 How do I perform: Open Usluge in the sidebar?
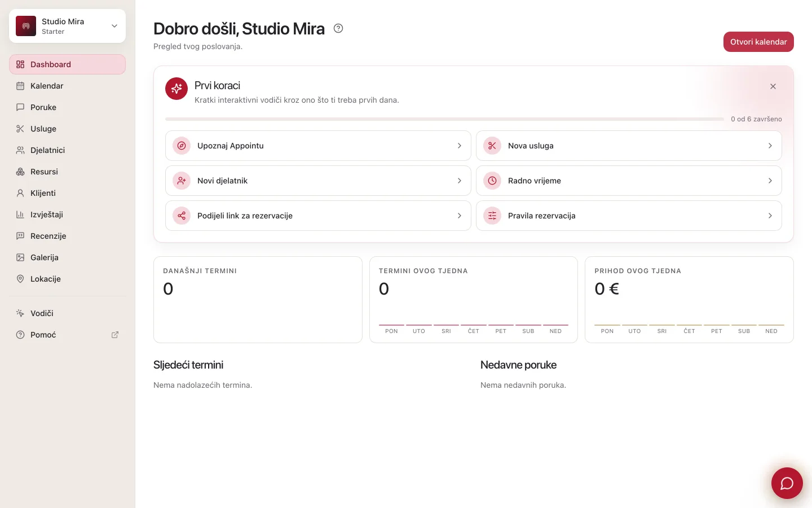(67, 129)
